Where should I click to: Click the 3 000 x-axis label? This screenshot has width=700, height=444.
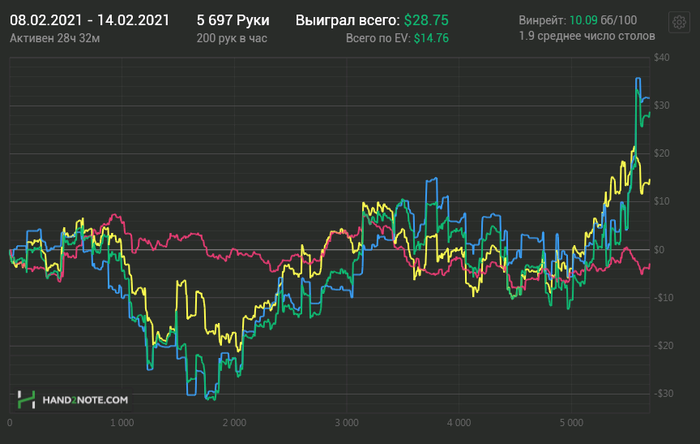pyautogui.click(x=347, y=423)
